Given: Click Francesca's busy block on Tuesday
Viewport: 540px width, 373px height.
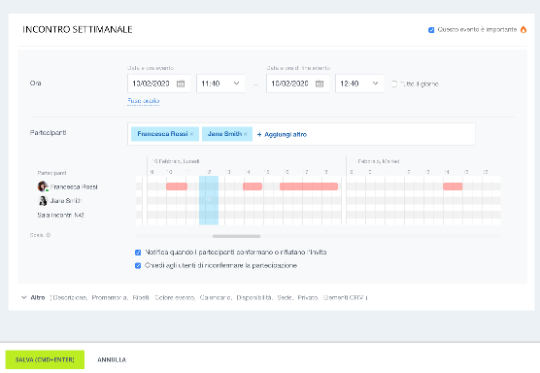Looking at the screenshot, I should click(453, 186).
